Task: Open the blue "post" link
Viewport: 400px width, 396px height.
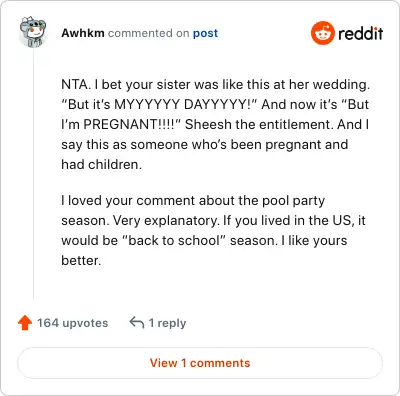Action: coord(205,33)
